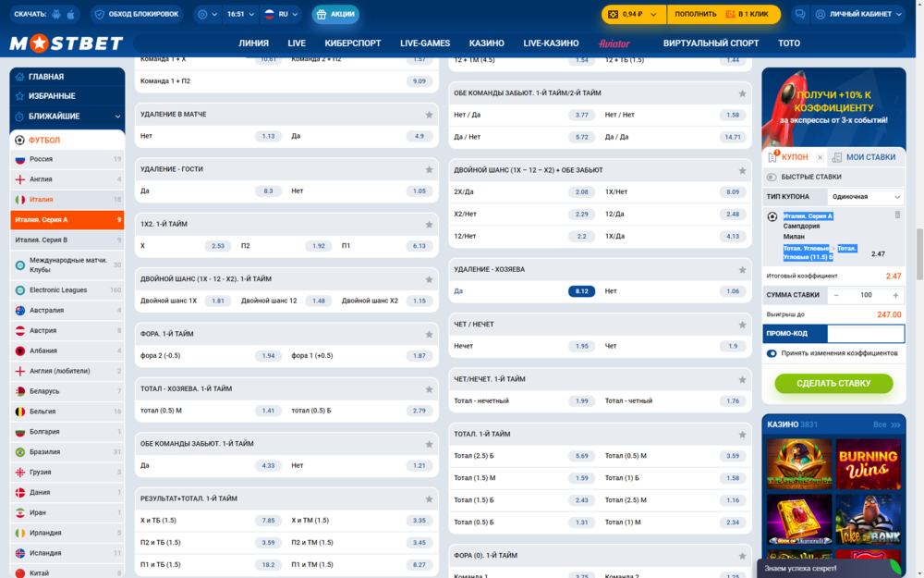Click the bet amount field showing 100
Image resolution: width=924 pixels, height=578 pixels.
click(866, 296)
